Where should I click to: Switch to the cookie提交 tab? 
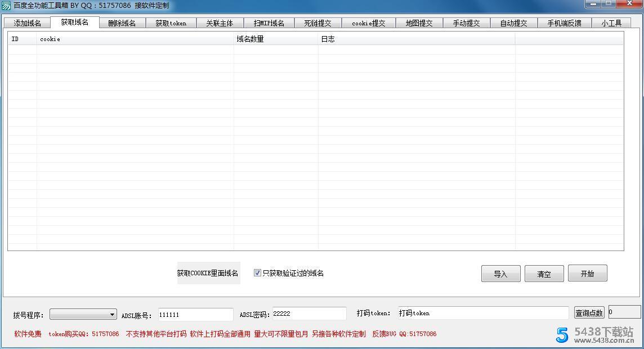coord(369,23)
